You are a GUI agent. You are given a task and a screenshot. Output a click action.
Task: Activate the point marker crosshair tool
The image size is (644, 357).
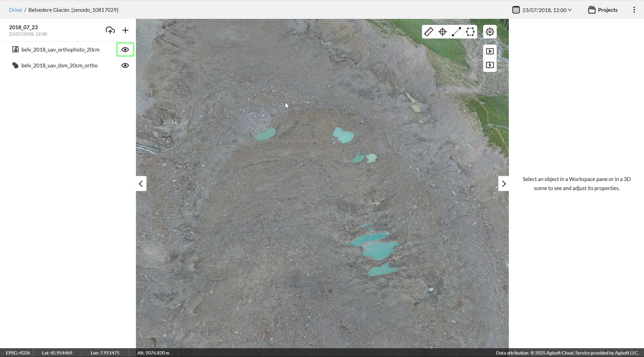pos(442,32)
